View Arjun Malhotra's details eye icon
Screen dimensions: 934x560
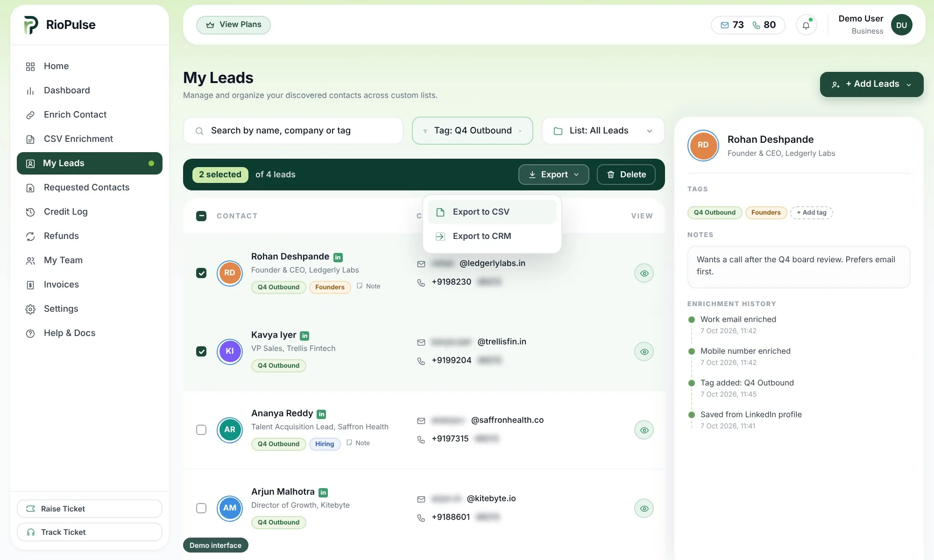pyautogui.click(x=644, y=509)
